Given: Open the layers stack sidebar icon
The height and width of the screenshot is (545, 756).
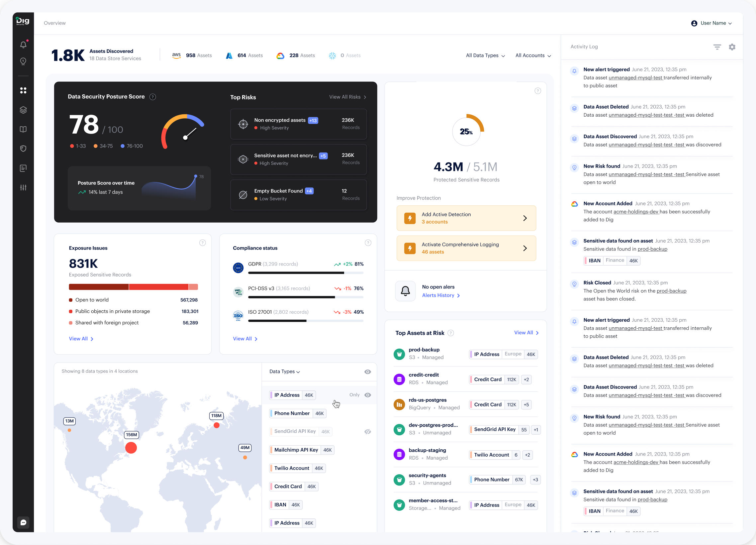Looking at the screenshot, I should tap(23, 110).
